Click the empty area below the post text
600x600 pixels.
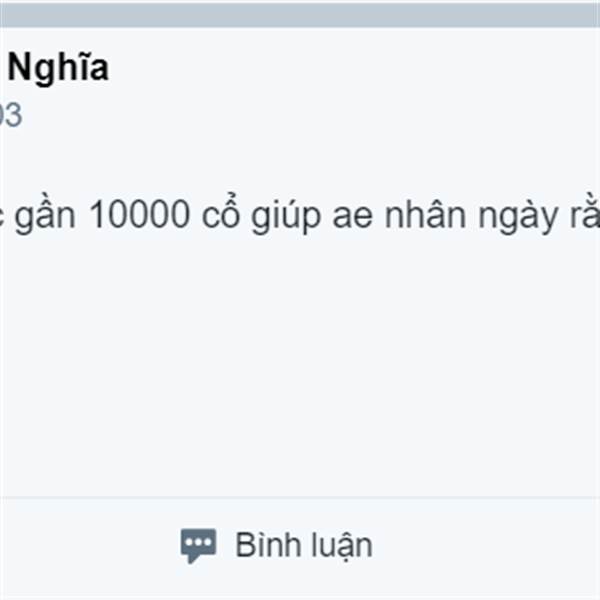[300, 364]
